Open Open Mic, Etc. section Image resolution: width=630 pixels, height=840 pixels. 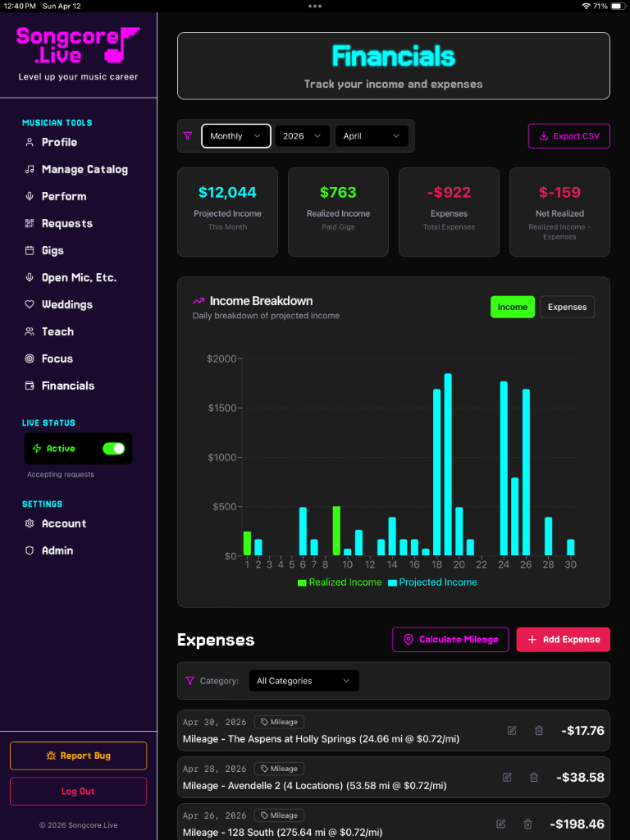coord(78,277)
